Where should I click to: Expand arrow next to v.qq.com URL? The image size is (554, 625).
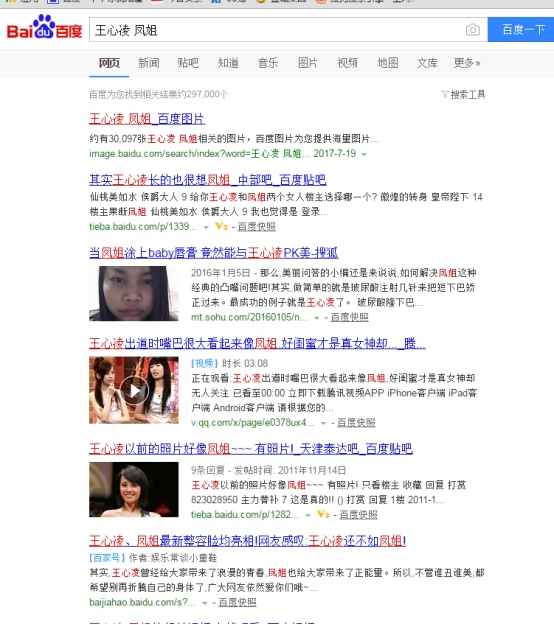pos(324,423)
